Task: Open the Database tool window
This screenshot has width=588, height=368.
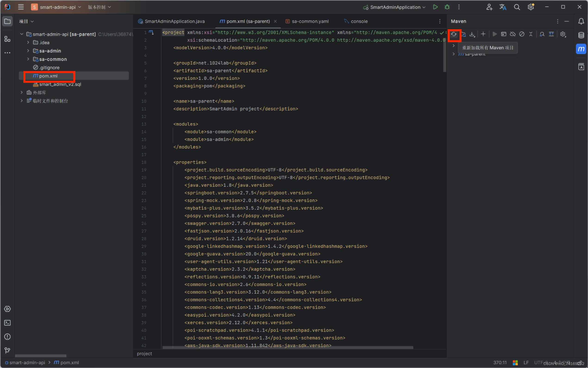Action: tap(581, 35)
